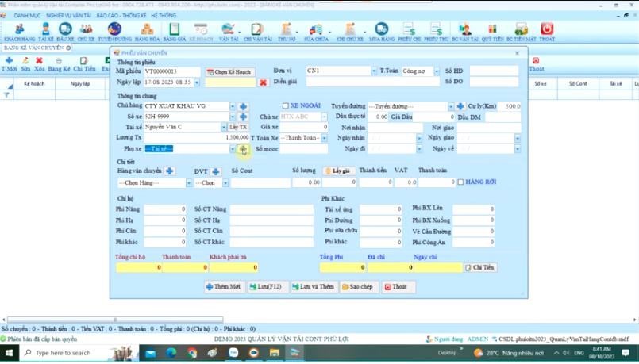Add new ĐVT with plus button
The height and width of the screenshot is (364, 639).
(x=216, y=171)
